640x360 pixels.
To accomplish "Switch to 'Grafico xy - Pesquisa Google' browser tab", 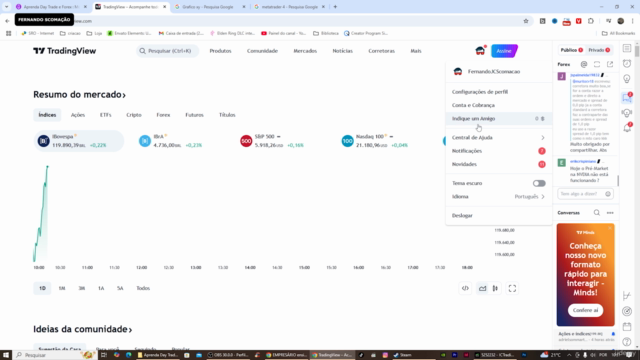I will click(x=209, y=7).
